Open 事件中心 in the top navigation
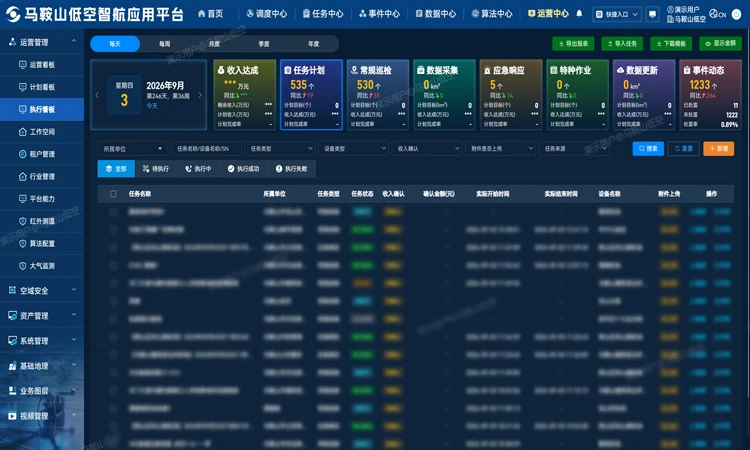 coord(379,14)
